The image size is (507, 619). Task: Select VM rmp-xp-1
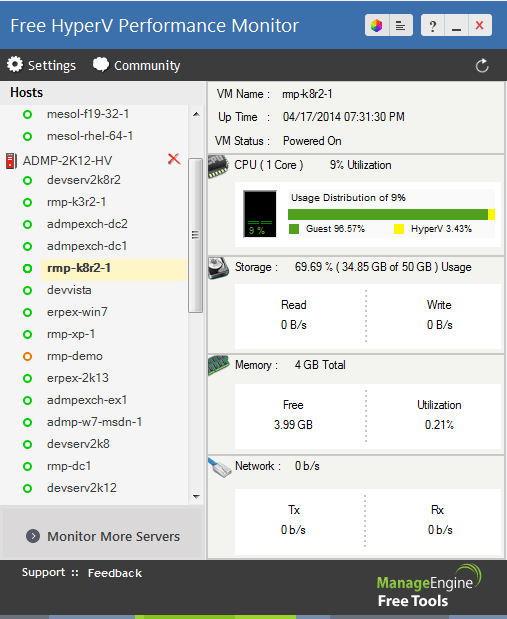point(71,334)
